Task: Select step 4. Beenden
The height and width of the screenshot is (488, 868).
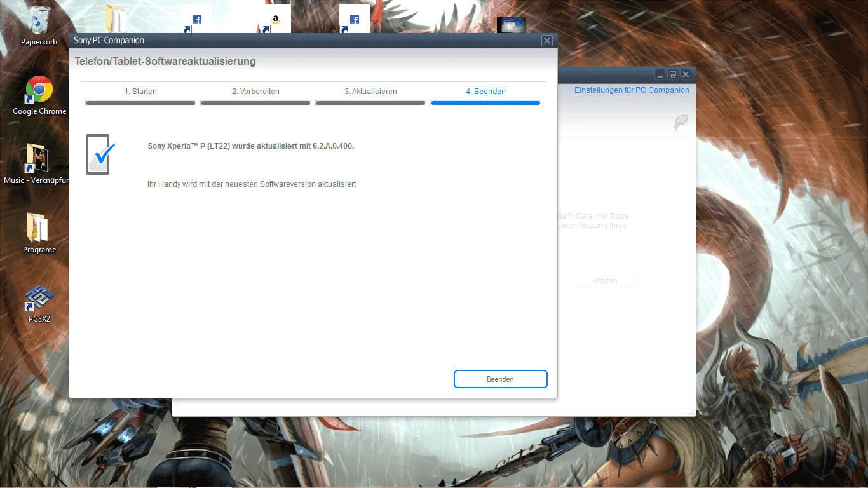Action: (x=485, y=91)
